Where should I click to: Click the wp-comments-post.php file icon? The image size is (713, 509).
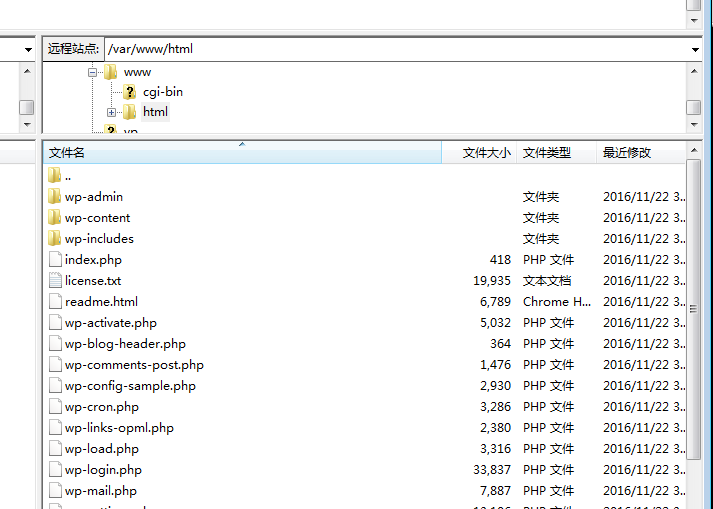(55, 364)
